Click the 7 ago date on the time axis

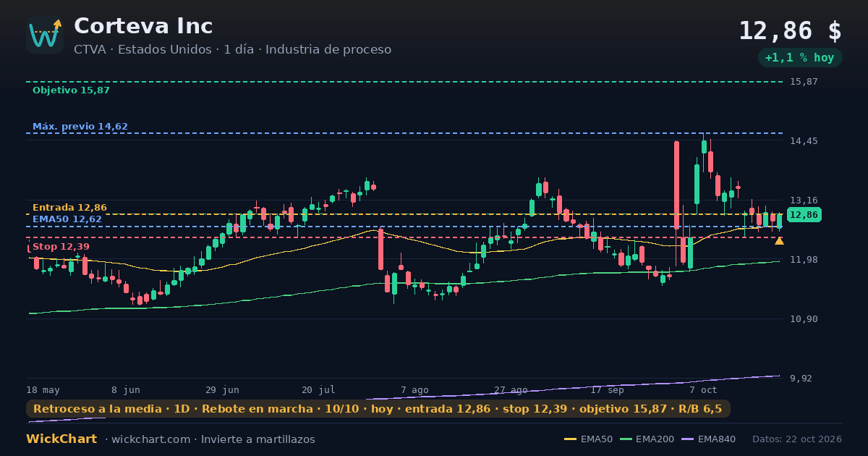414,389
